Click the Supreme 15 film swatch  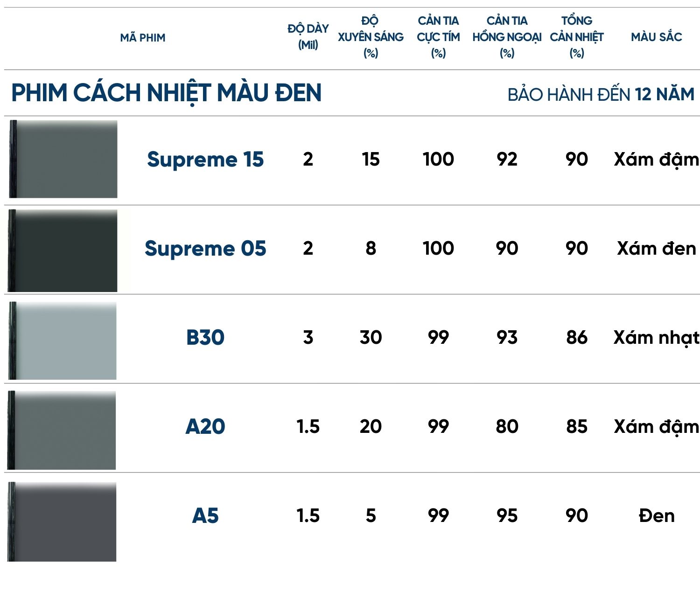click(x=63, y=159)
